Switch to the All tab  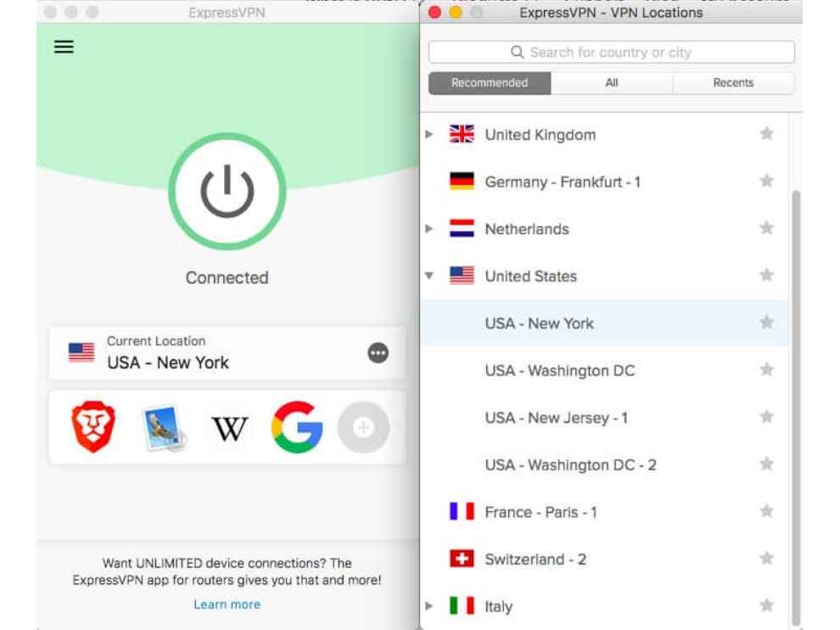[612, 83]
